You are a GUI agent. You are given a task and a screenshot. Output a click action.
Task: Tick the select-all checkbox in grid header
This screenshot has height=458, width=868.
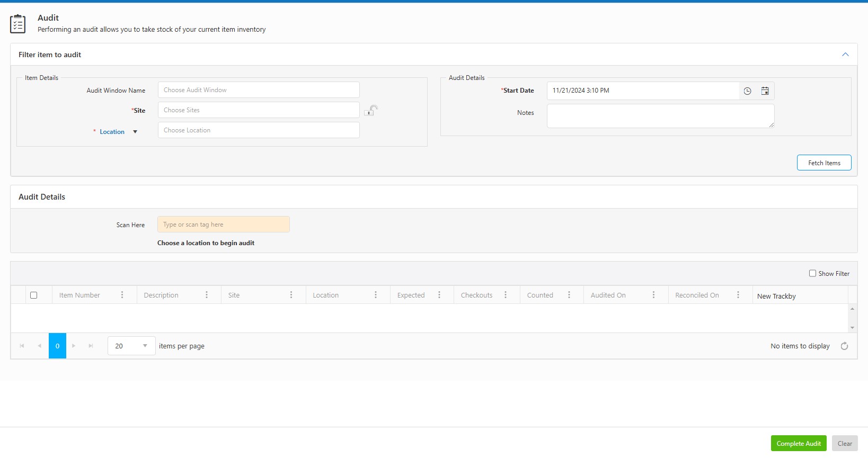point(34,295)
